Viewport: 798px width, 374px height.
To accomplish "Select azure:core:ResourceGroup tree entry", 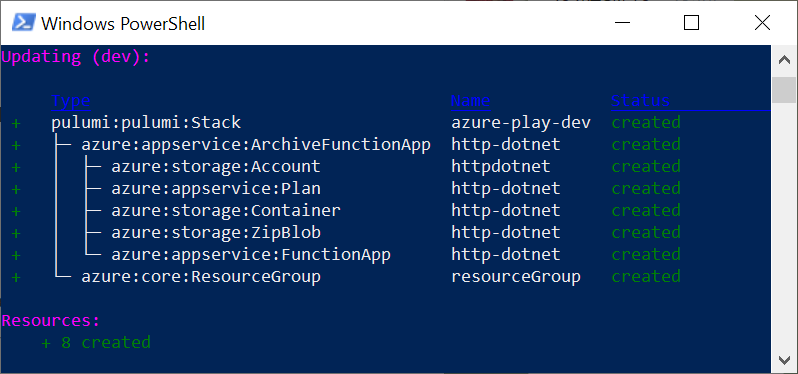I will (201, 277).
